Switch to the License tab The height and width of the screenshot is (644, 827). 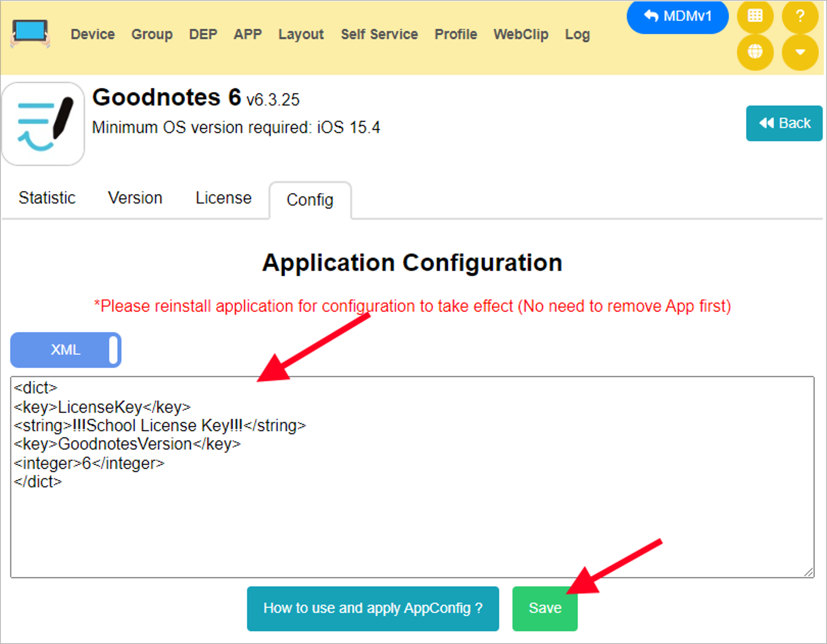[x=223, y=198]
